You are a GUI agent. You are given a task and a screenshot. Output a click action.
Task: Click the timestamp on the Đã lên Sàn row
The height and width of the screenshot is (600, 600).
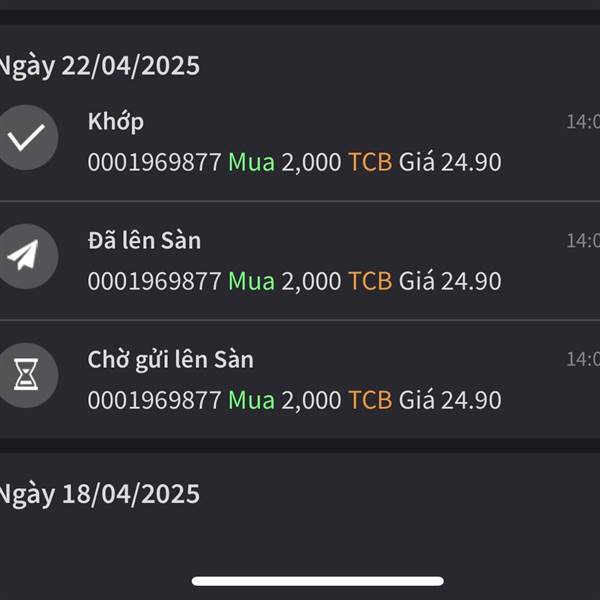point(583,241)
